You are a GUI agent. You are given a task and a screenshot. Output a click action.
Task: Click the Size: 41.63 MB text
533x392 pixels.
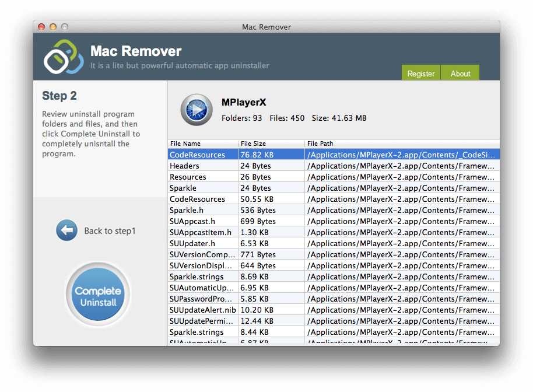point(339,118)
